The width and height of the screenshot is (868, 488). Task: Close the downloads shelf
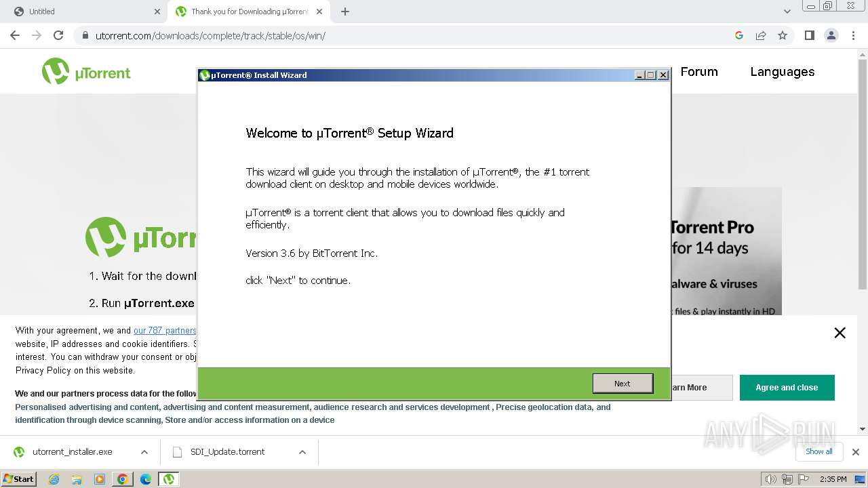856,452
